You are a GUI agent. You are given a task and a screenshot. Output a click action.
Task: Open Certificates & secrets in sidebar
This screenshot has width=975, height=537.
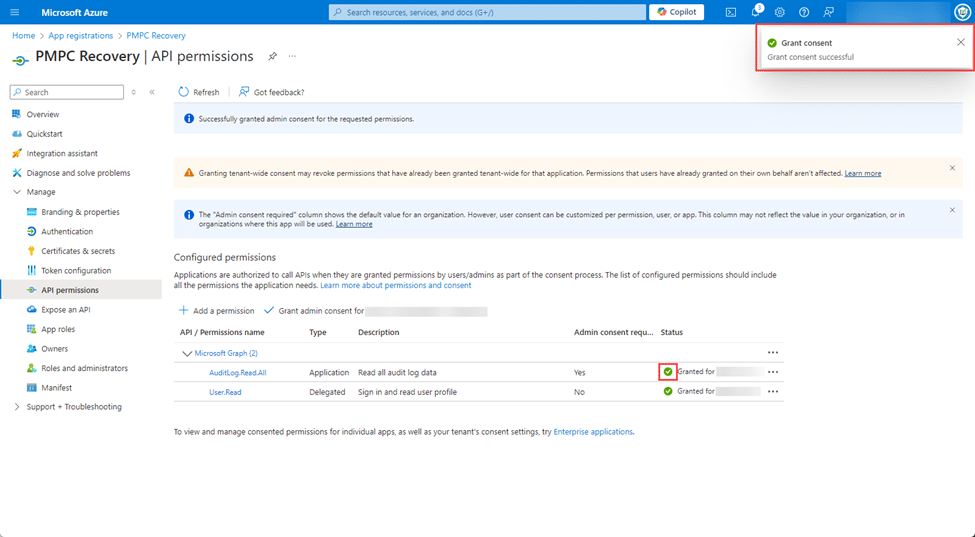point(78,251)
